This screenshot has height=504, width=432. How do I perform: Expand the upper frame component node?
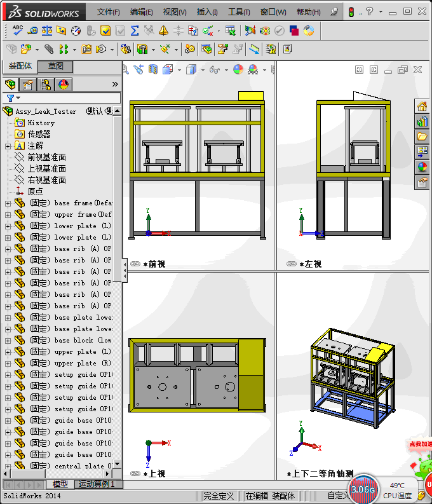[x=8, y=215]
